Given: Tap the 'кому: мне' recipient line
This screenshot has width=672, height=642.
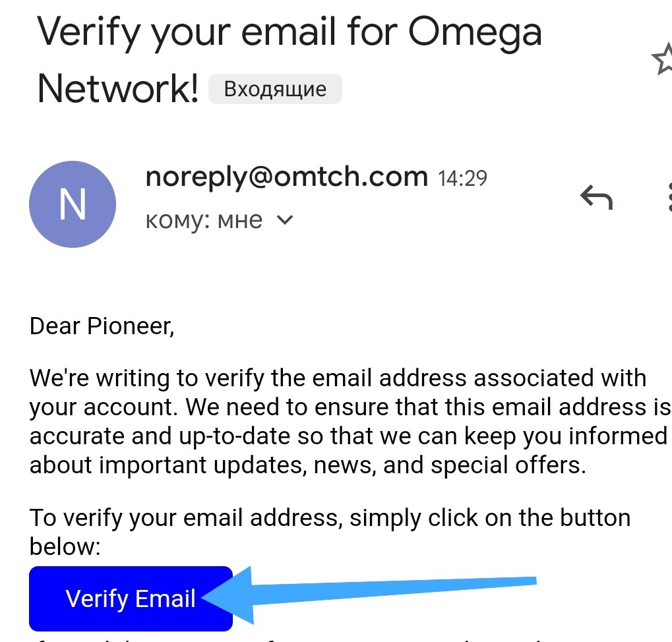Looking at the screenshot, I should [204, 220].
